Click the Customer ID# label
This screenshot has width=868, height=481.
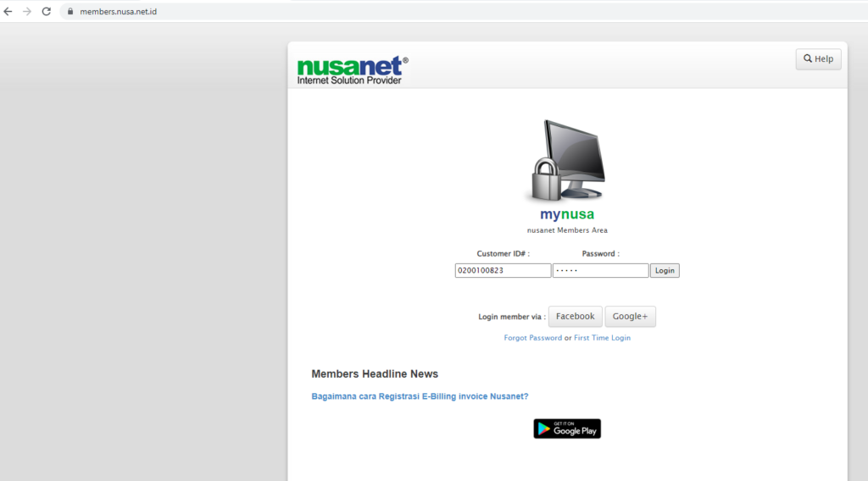[503, 254]
